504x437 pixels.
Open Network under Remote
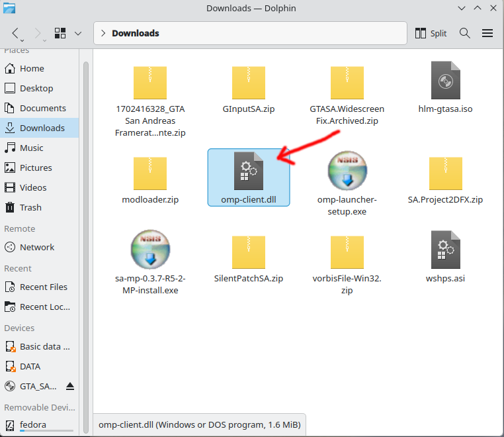(39, 247)
